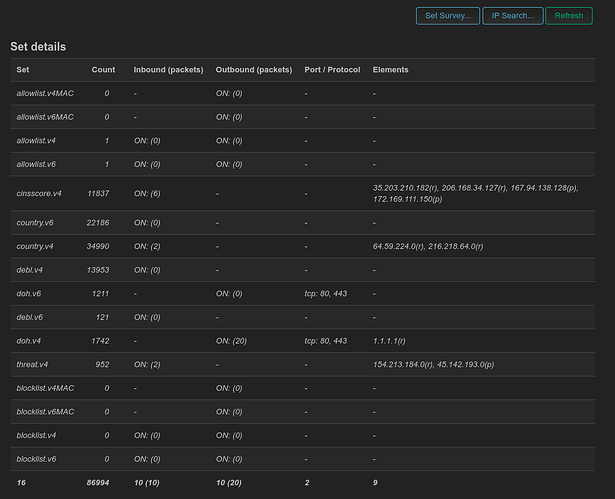Select the debl.v4 set name
615x499 pixels.
tap(29, 270)
